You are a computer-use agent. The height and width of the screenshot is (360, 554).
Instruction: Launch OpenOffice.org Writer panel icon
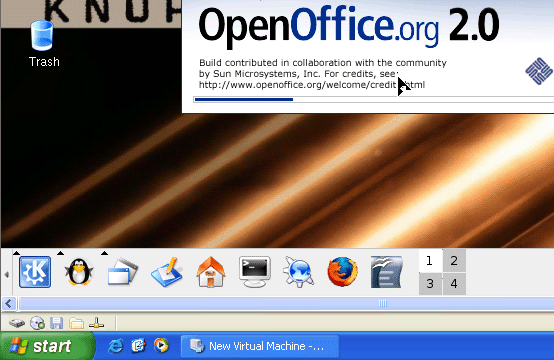[387, 272]
